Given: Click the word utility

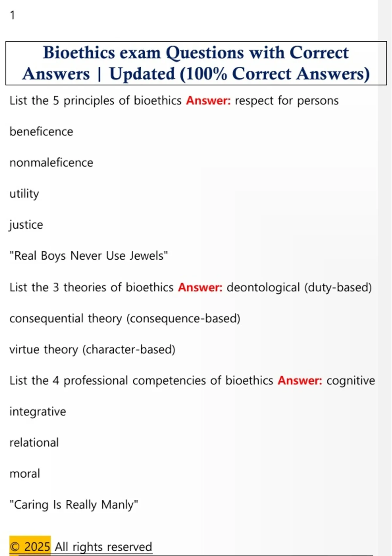Looking at the screenshot, I should click(24, 194).
